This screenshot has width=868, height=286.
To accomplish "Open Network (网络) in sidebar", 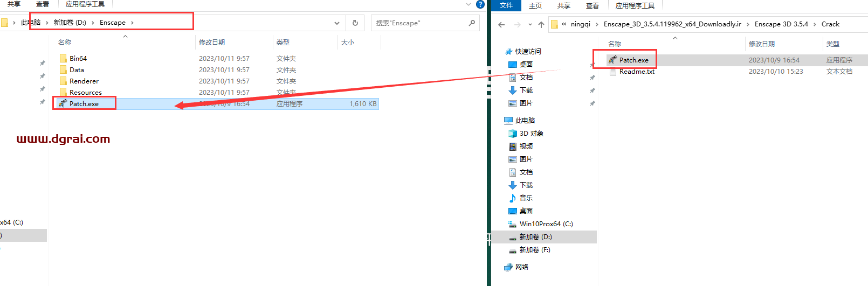I will point(516,267).
